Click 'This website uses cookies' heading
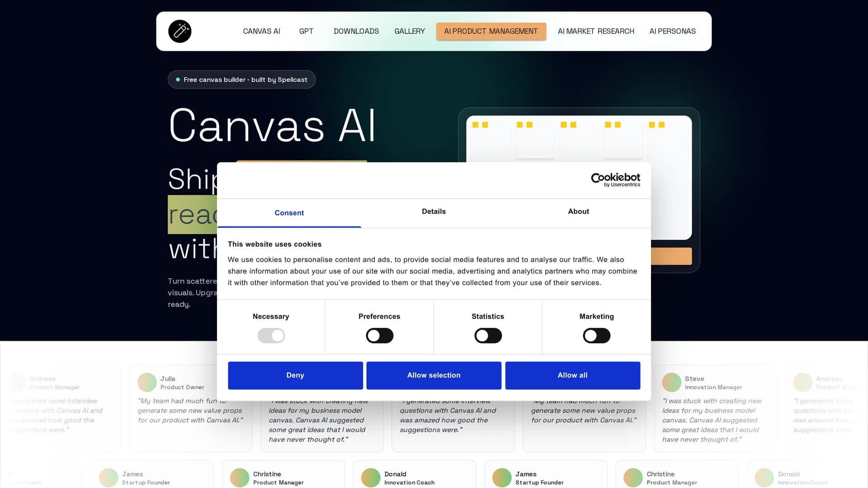Screen dimensions: 868x488 pyautogui.click(x=274, y=244)
